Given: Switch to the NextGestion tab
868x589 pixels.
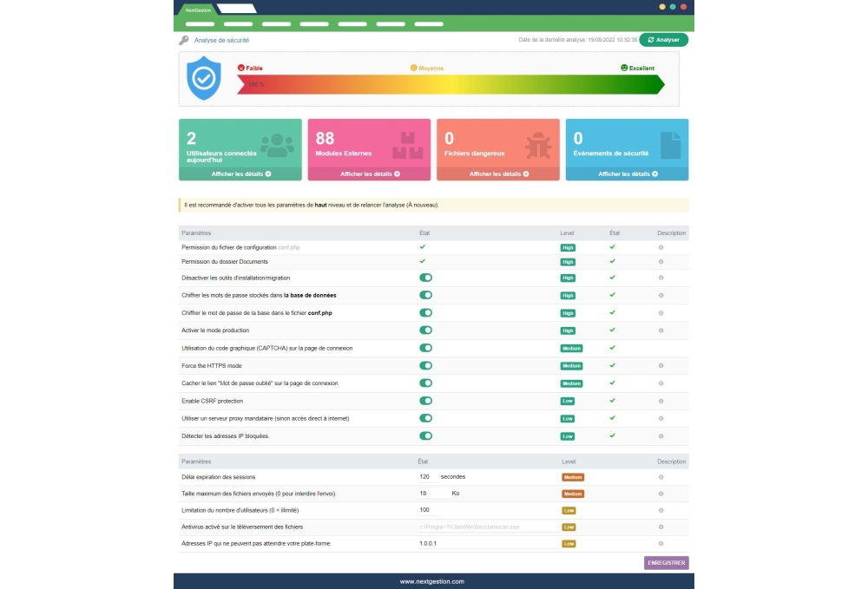Looking at the screenshot, I should (x=198, y=10).
